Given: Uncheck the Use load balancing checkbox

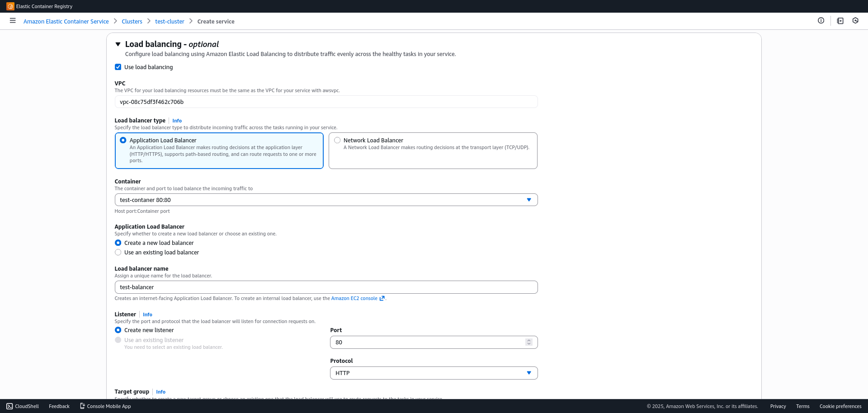Looking at the screenshot, I should [118, 67].
